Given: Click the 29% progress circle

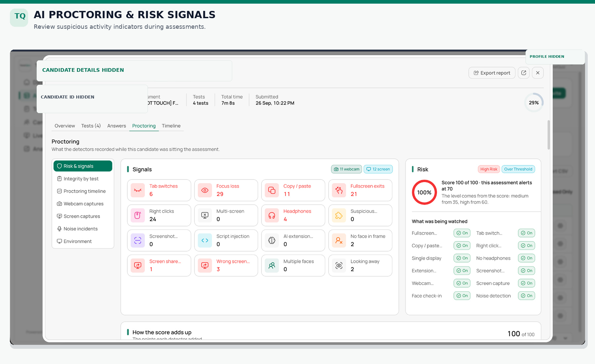Looking at the screenshot, I should pos(534,103).
